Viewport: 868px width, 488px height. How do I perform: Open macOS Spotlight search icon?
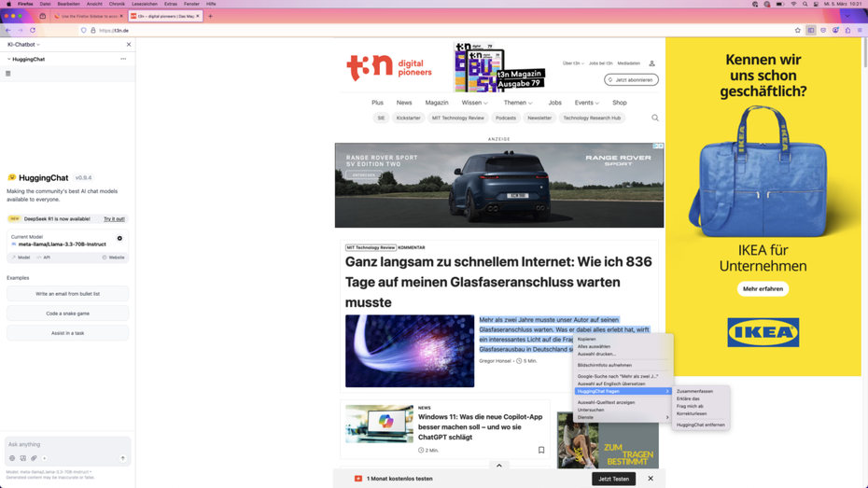tap(805, 4)
